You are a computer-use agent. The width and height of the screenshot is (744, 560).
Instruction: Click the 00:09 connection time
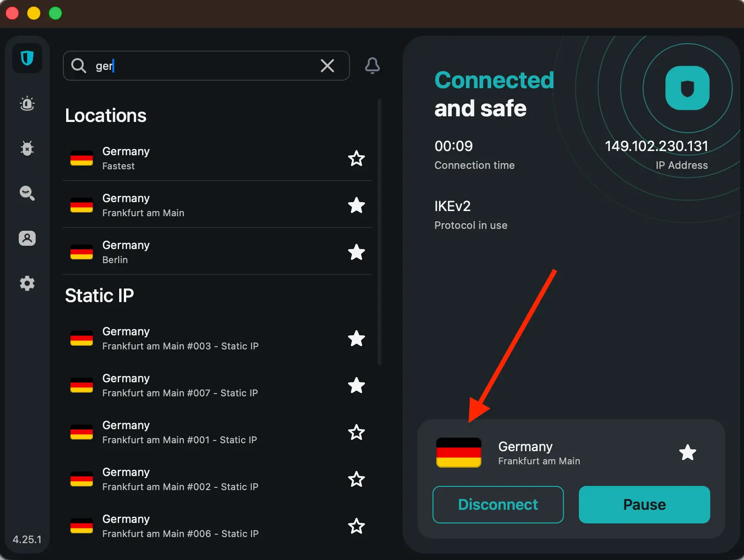click(x=454, y=146)
